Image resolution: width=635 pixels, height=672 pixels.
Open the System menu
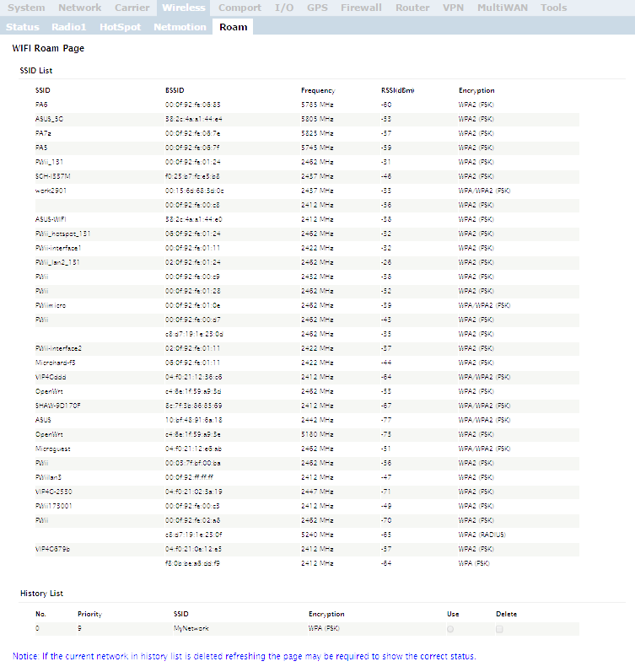click(26, 8)
